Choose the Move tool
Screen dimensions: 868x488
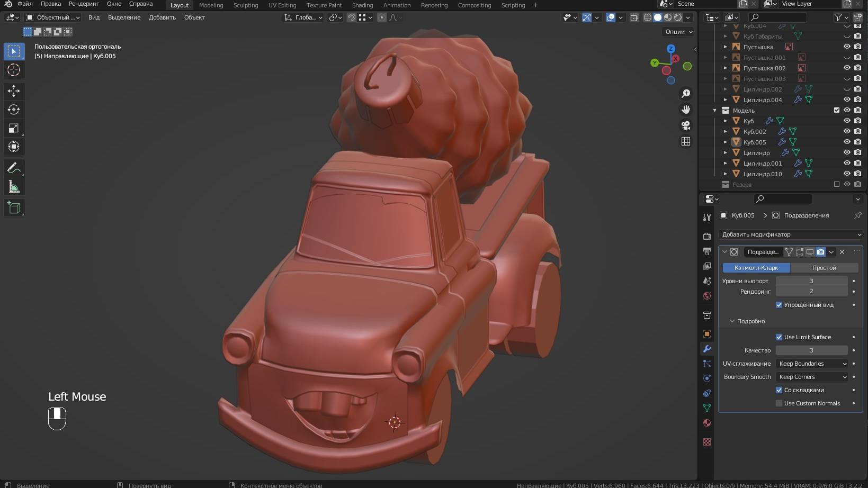(x=14, y=91)
